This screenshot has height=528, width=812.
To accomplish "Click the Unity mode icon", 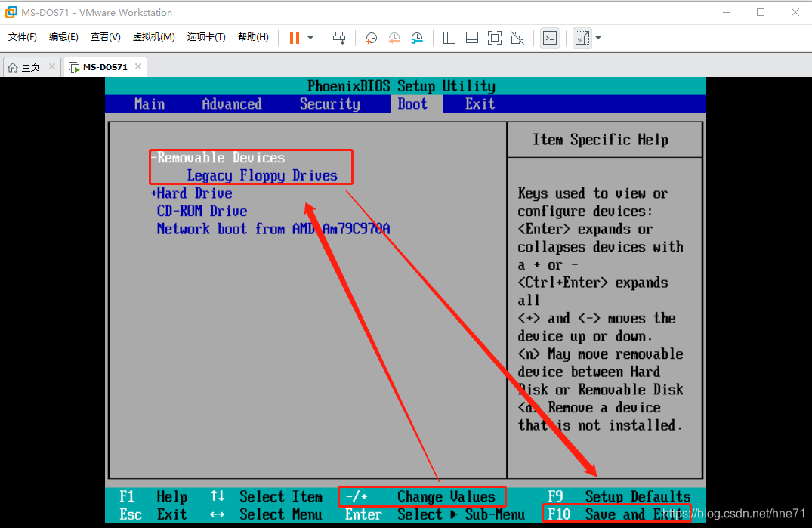I will click(517, 38).
